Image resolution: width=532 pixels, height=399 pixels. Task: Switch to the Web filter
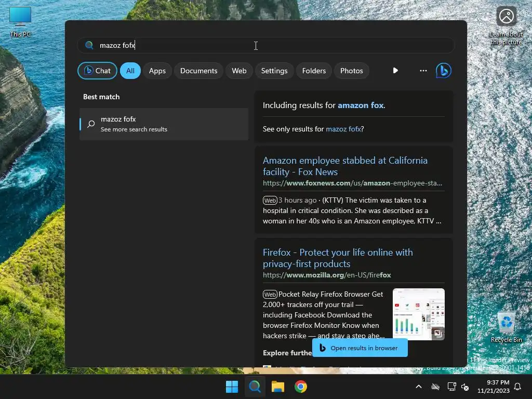click(239, 71)
